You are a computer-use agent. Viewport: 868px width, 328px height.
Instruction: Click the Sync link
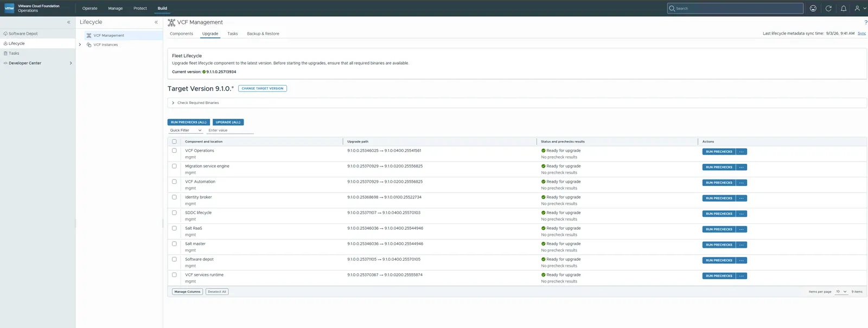point(861,33)
